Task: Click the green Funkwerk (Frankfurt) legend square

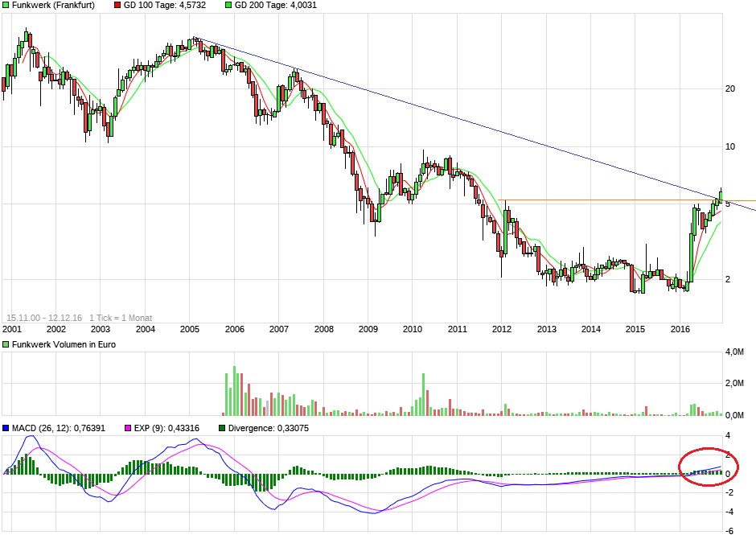Action: pyautogui.click(x=6, y=5)
